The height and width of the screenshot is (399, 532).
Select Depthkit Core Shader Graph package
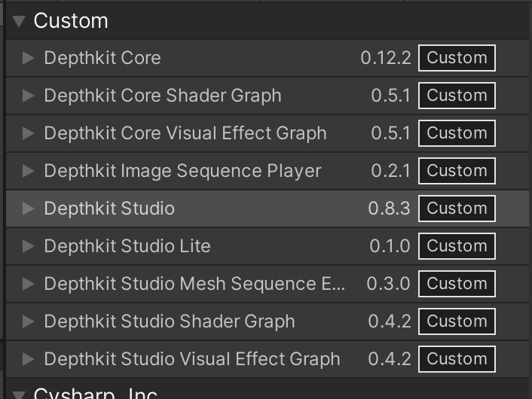163,96
